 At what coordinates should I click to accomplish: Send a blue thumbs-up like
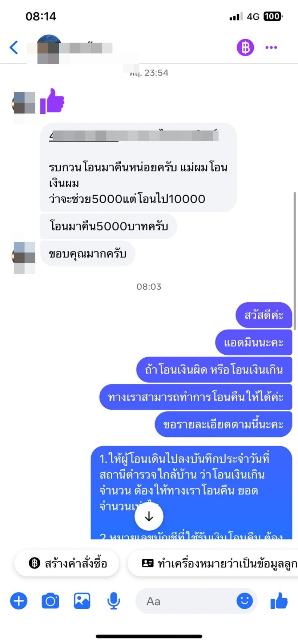pos(279,601)
